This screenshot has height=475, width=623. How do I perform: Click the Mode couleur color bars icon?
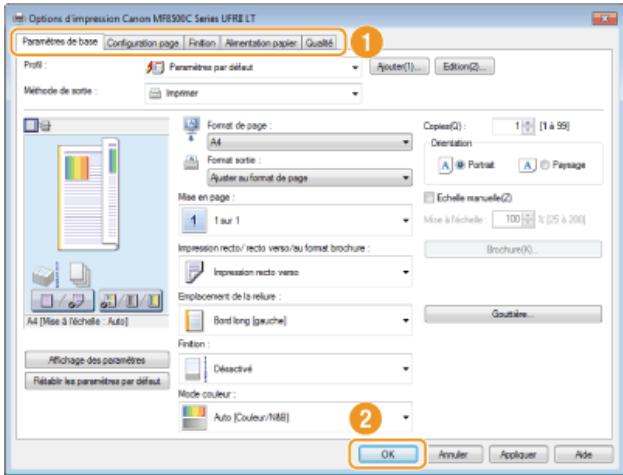[194, 417]
